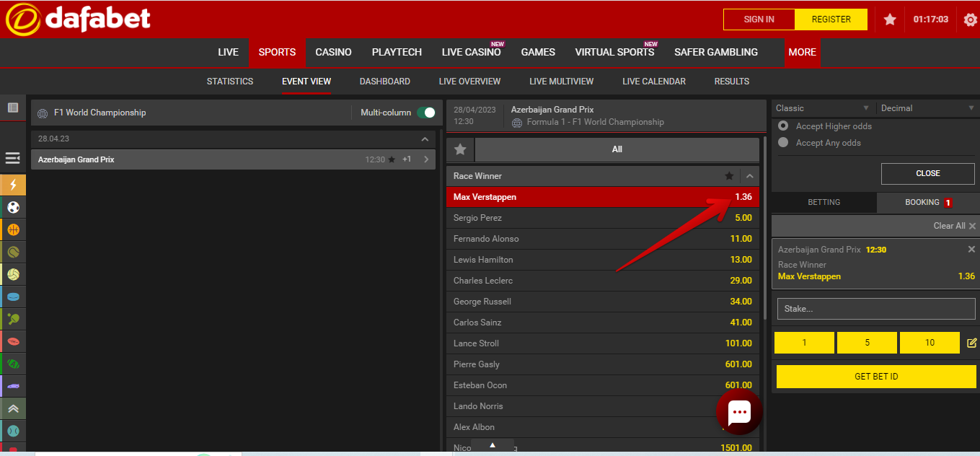The image size is (980, 456).
Task: Click the REGISTER button
Action: point(831,19)
